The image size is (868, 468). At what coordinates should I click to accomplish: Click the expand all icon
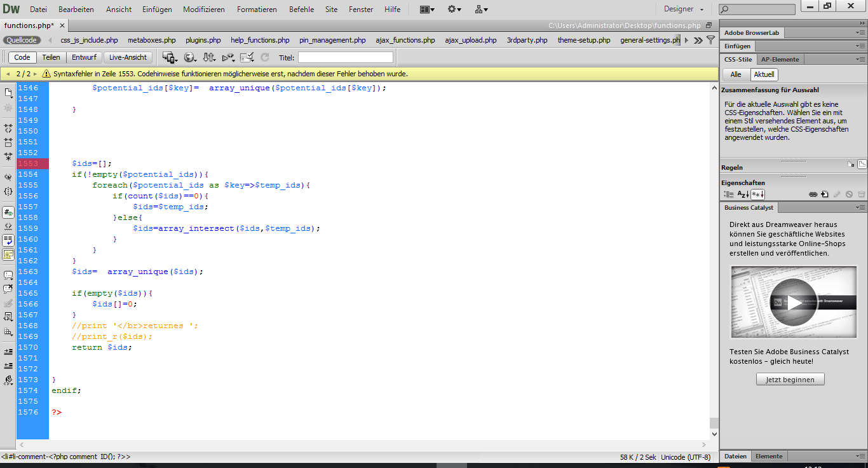click(8, 156)
